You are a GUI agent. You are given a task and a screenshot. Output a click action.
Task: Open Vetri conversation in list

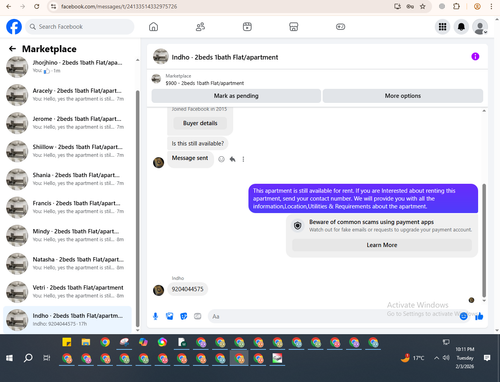coord(68,292)
